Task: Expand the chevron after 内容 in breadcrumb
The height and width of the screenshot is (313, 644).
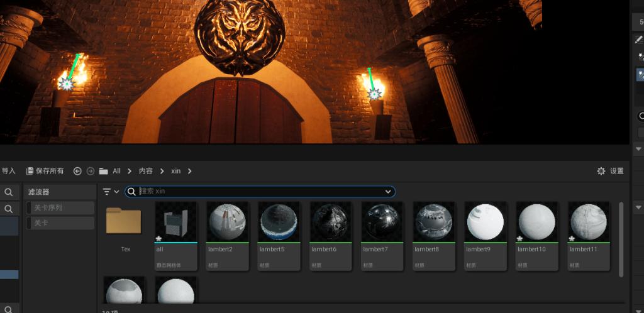Action: [162, 171]
